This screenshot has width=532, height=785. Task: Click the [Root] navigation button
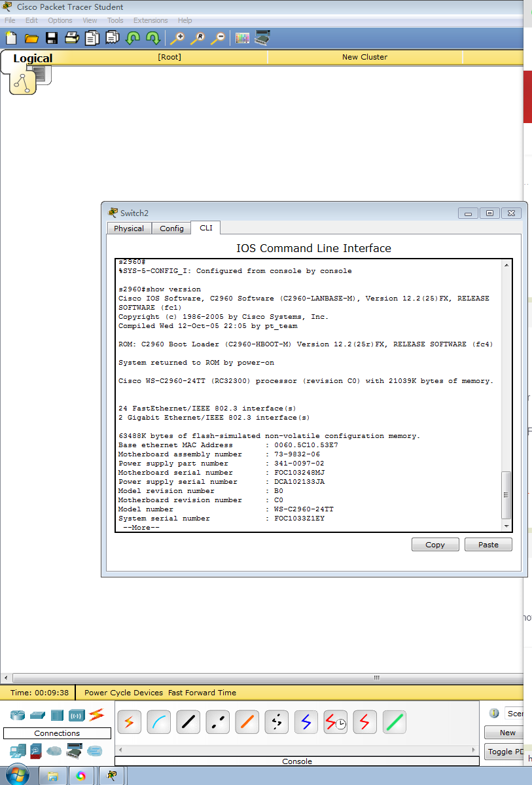pos(169,57)
